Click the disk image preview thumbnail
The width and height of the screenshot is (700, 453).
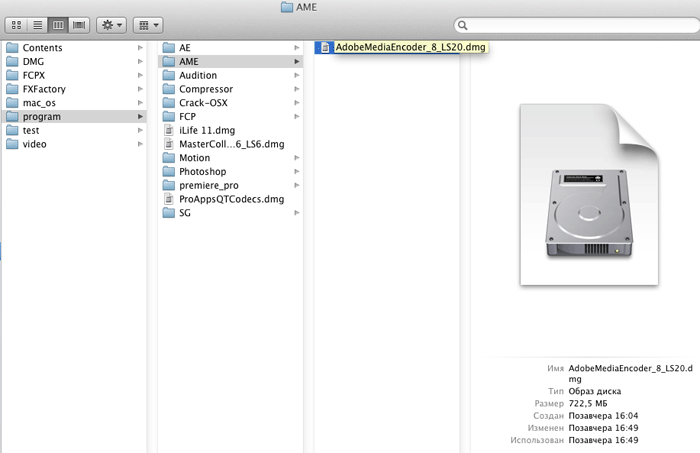click(589, 195)
